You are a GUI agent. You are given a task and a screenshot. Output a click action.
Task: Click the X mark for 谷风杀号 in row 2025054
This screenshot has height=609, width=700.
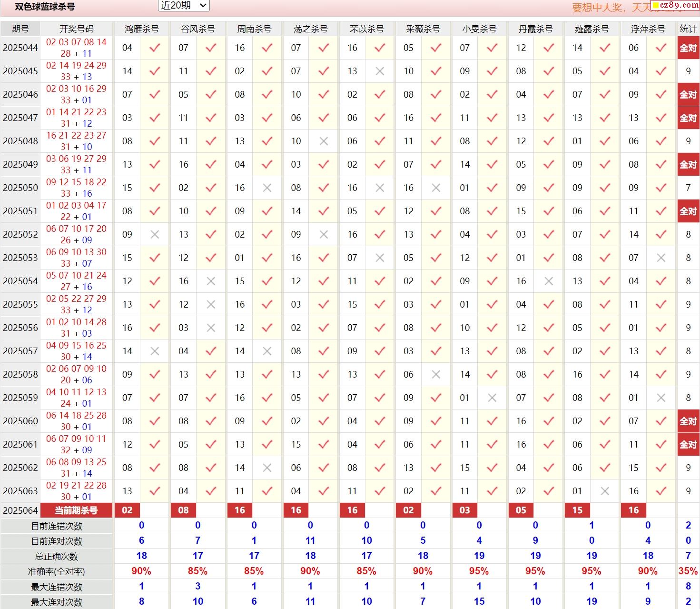coord(211,281)
